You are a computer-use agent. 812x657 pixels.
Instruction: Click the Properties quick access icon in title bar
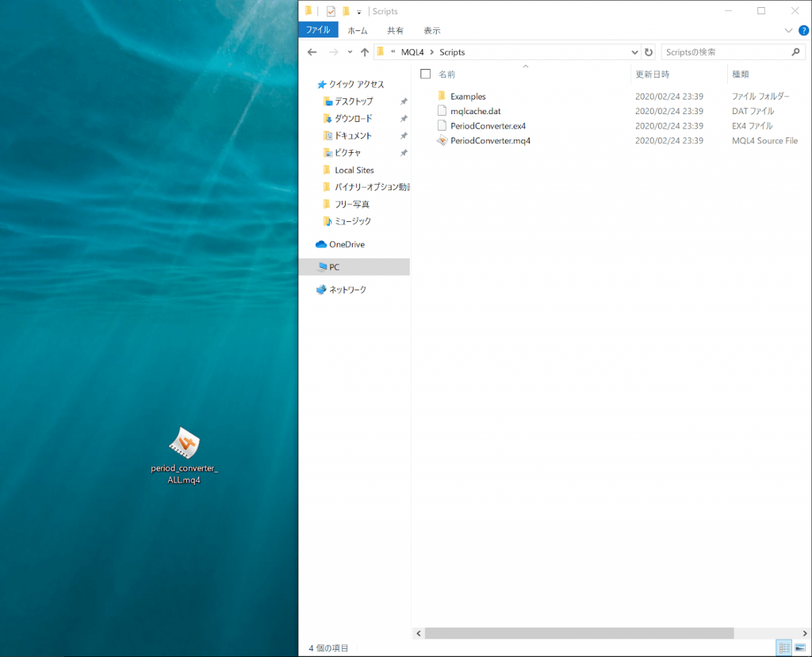click(331, 11)
